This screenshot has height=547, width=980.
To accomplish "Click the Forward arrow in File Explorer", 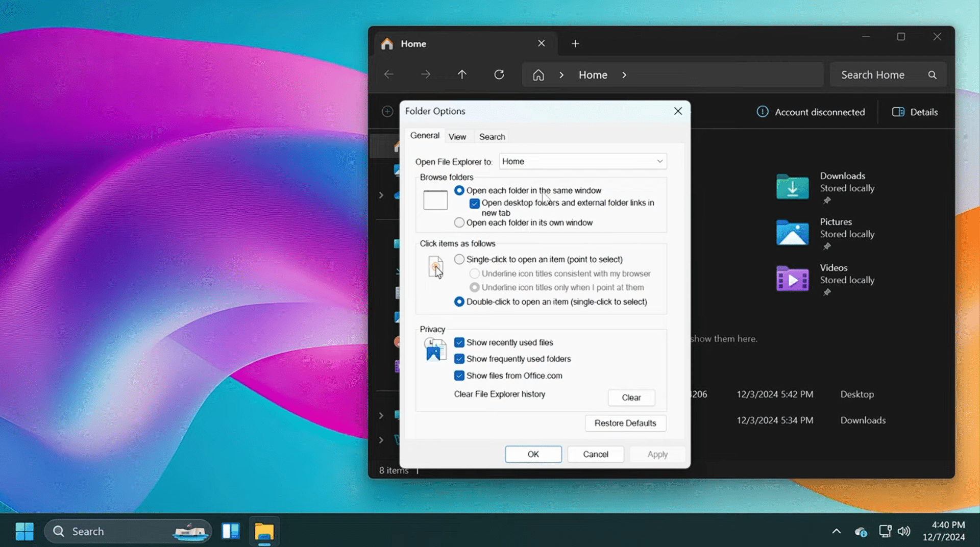I will point(426,74).
